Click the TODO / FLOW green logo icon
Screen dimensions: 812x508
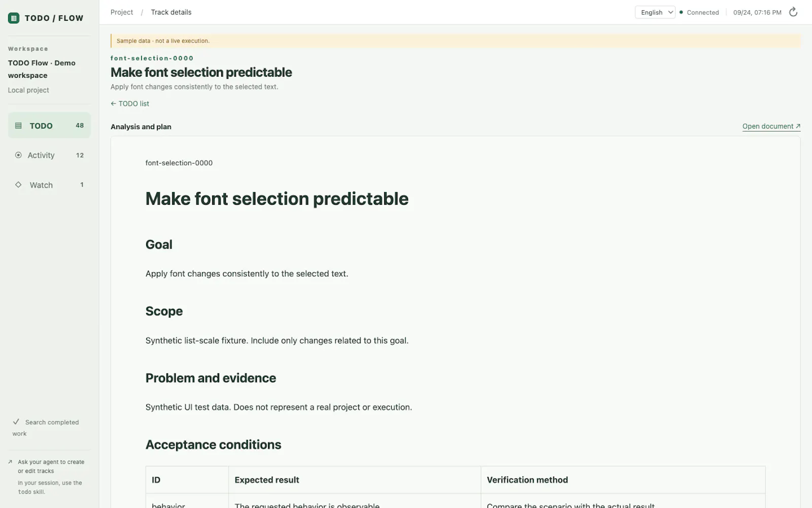14,18
